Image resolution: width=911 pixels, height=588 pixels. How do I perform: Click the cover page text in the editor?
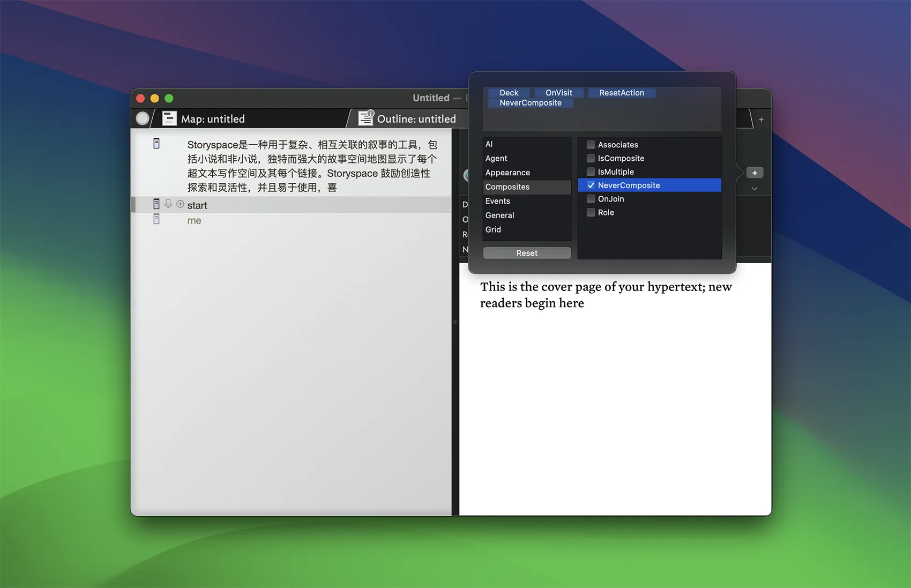point(606,295)
